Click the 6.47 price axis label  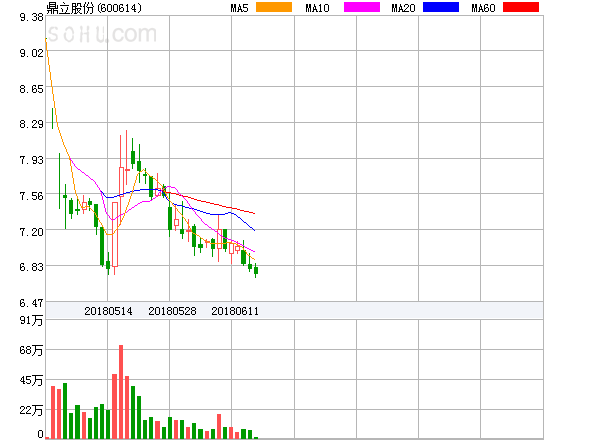pyautogui.click(x=31, y=303)
